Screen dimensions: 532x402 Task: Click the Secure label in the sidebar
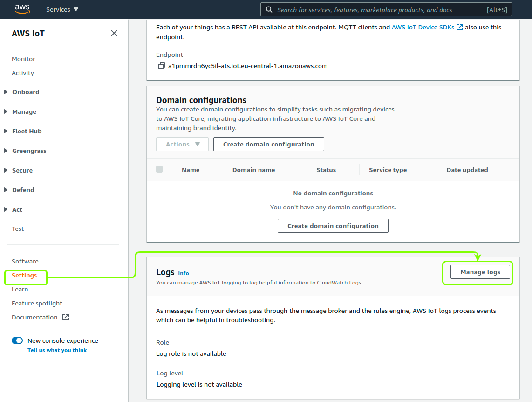(22, 170)
